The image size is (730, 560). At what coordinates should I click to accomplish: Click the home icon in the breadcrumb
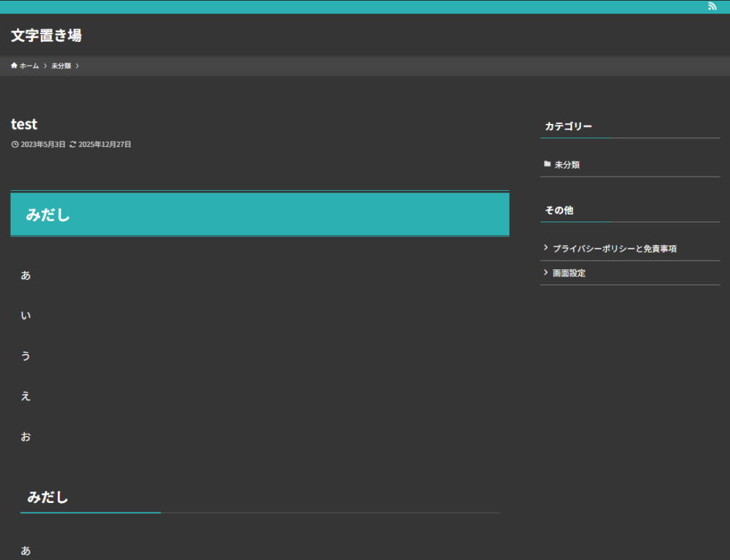click(x=14, y=66)
